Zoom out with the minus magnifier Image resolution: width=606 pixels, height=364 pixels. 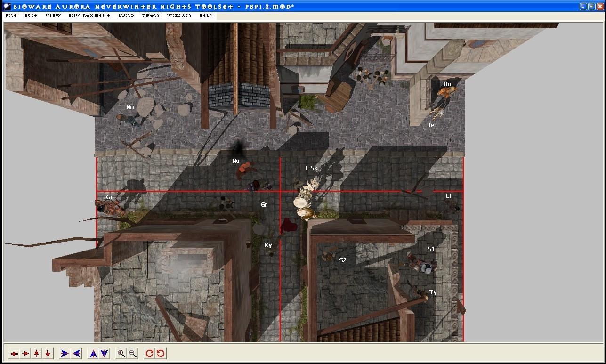coord(133,353)
